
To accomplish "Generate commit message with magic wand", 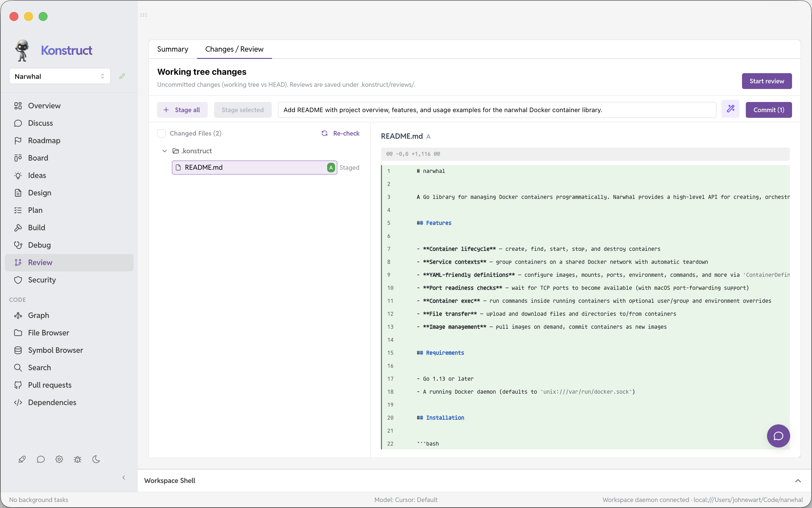I will [x=730, y=110].
